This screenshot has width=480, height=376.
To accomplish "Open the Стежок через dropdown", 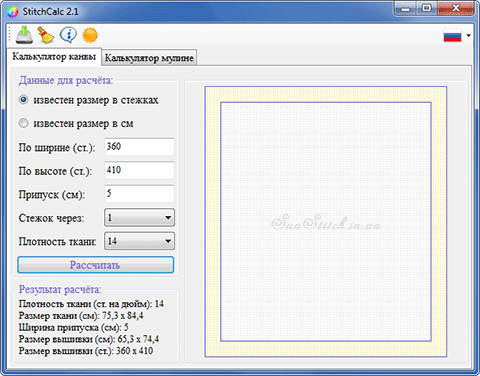I will click(x=139, y=217).
